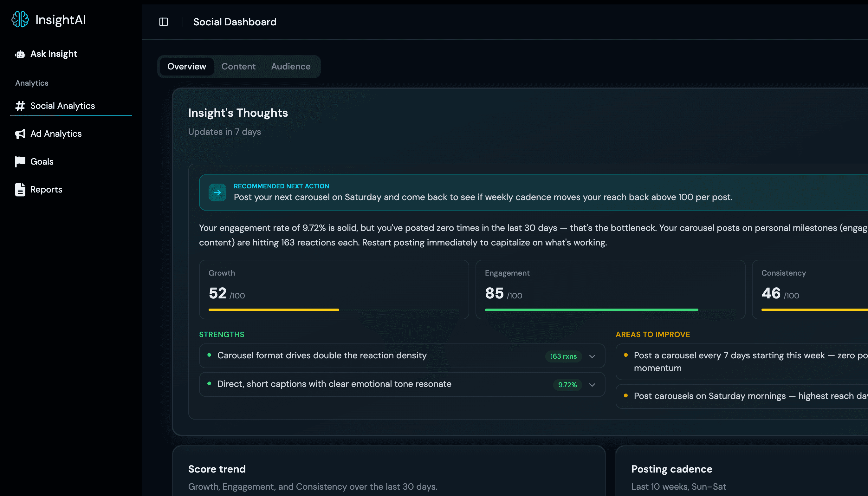Open Ask Insight in the sidebar
Screen dimensions: 868x496
coord(71,54)
